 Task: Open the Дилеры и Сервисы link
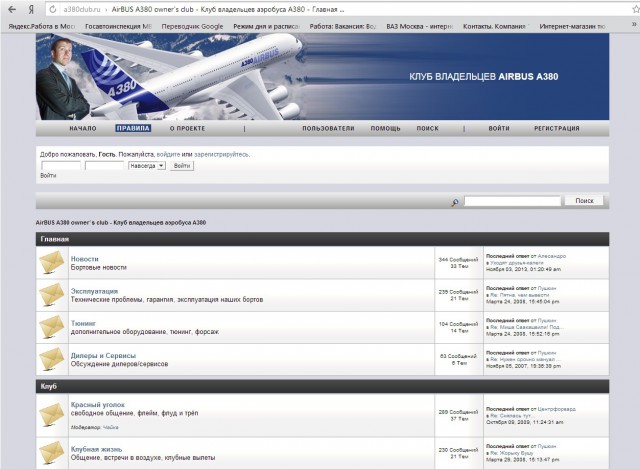(x=103, y=356)
